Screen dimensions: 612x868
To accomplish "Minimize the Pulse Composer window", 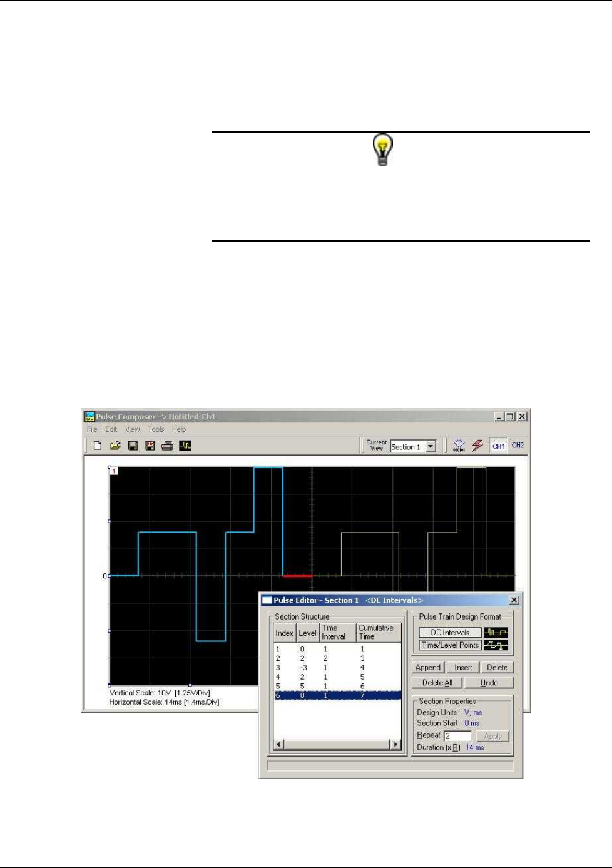I will coord(499,417).
